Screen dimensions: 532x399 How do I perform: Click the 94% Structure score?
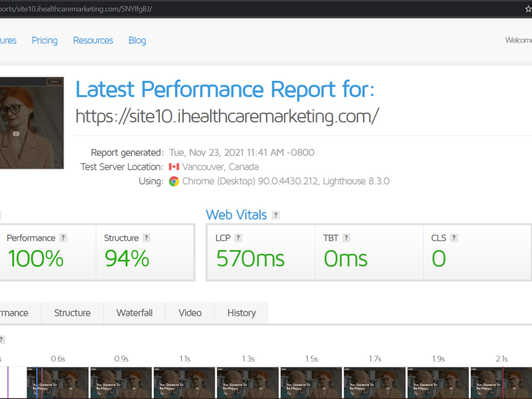click(x=127, y=259)
